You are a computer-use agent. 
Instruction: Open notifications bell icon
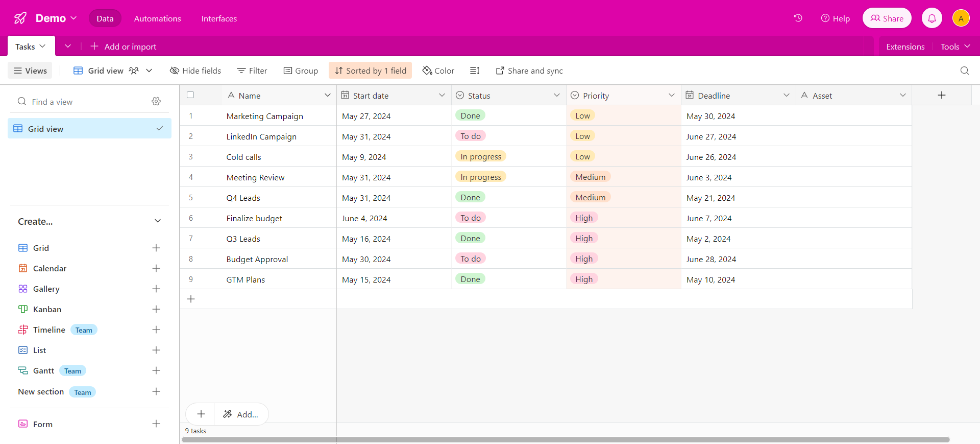click(x=932, y=18)
